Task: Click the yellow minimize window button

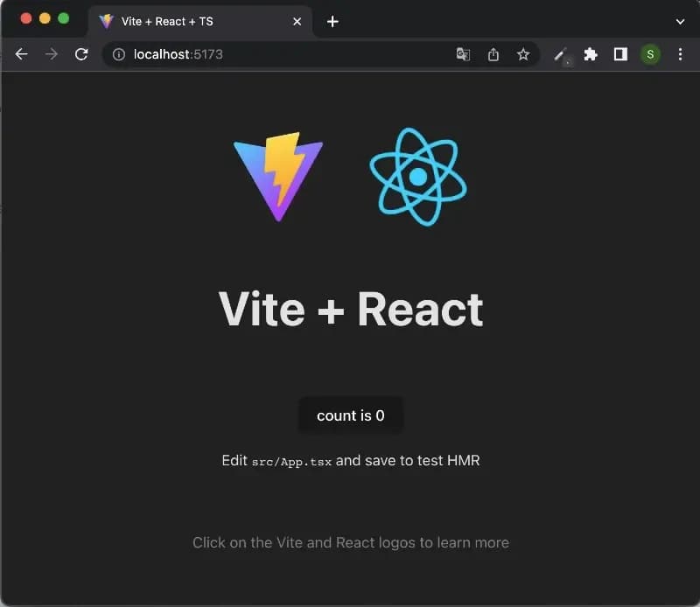Action: click(x=45, y=18)
